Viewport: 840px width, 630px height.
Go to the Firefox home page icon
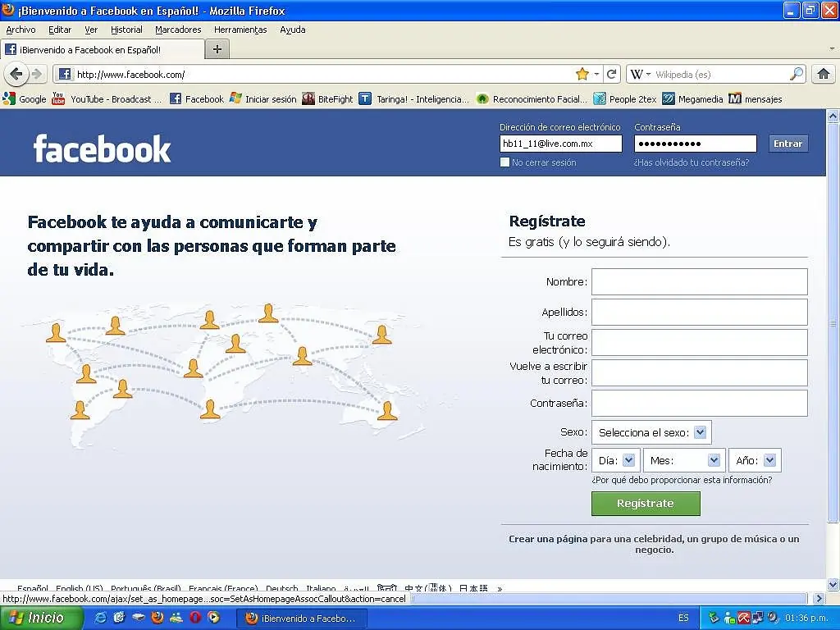point(824,74)
